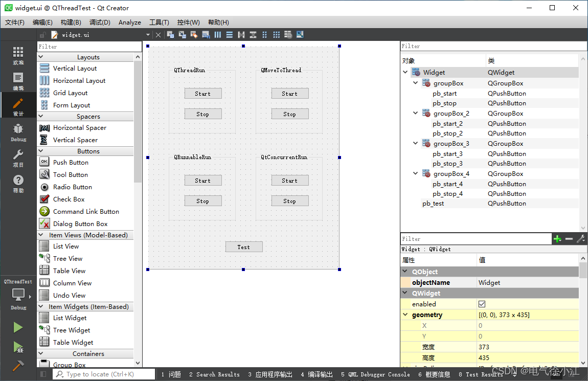Apply vertical splitter layout icon

pos(253,35)
